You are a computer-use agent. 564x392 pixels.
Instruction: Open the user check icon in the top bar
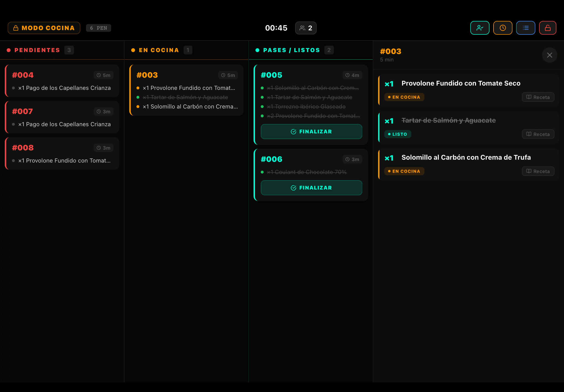pos(480,28)
